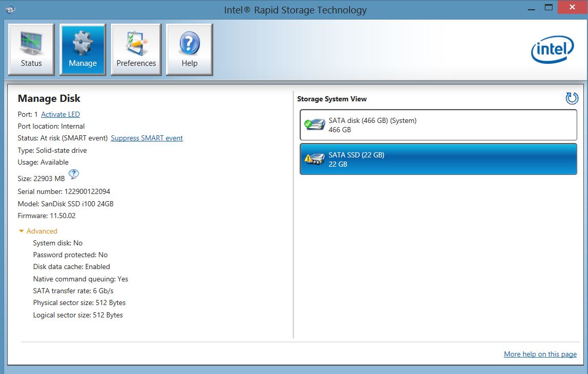Screen dimensions: 588x374
Task: Open More help on this page
Action: 540,354
